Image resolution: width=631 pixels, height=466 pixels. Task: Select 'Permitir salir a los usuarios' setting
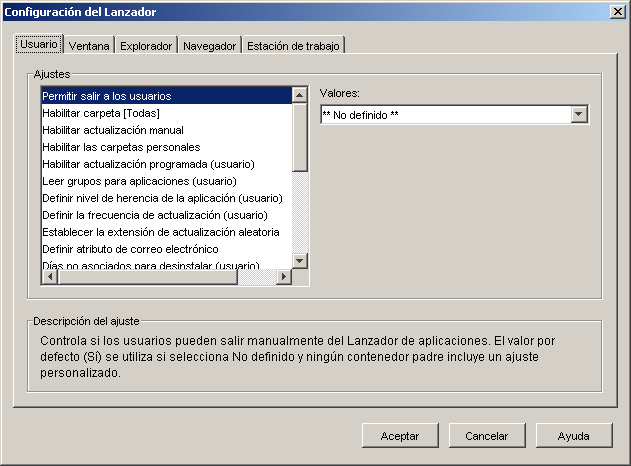(107, 96)
